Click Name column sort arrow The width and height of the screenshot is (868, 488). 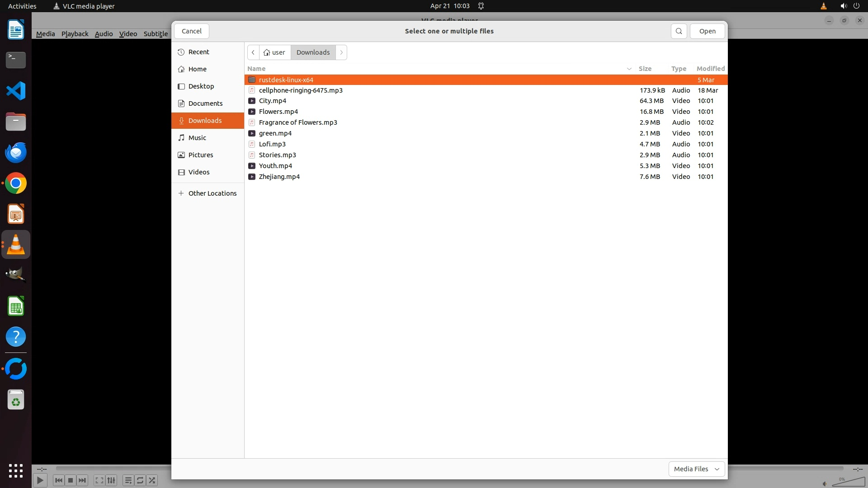pos(629,69)
